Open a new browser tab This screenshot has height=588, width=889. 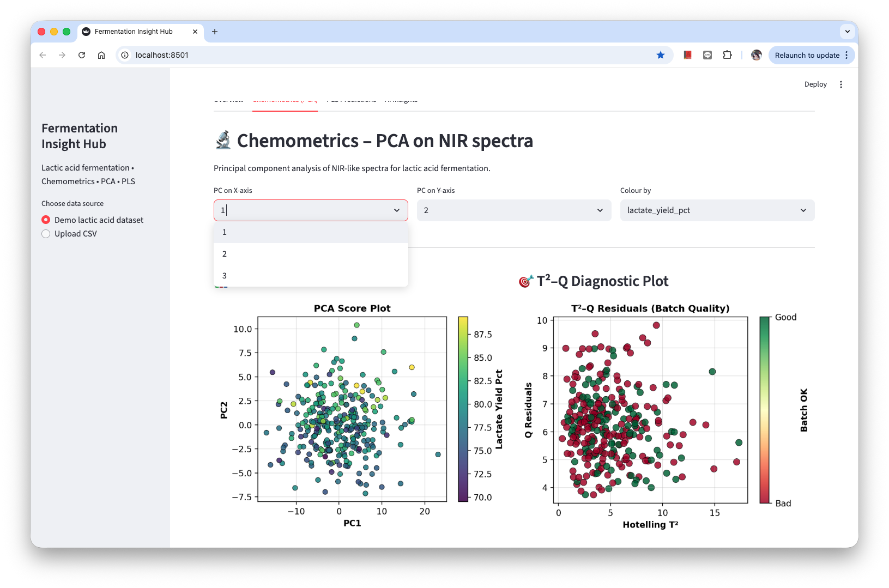[x=215, y=32]
